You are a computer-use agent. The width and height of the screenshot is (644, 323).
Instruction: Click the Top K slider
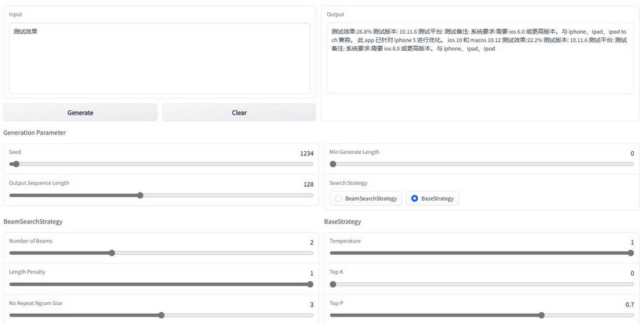482,284
